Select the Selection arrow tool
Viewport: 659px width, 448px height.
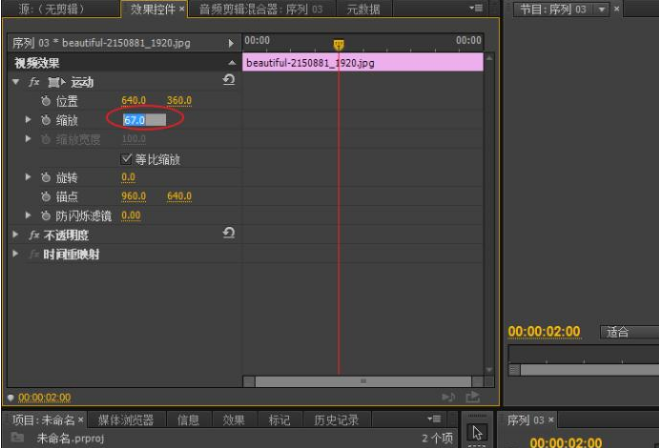pos(477,432)
